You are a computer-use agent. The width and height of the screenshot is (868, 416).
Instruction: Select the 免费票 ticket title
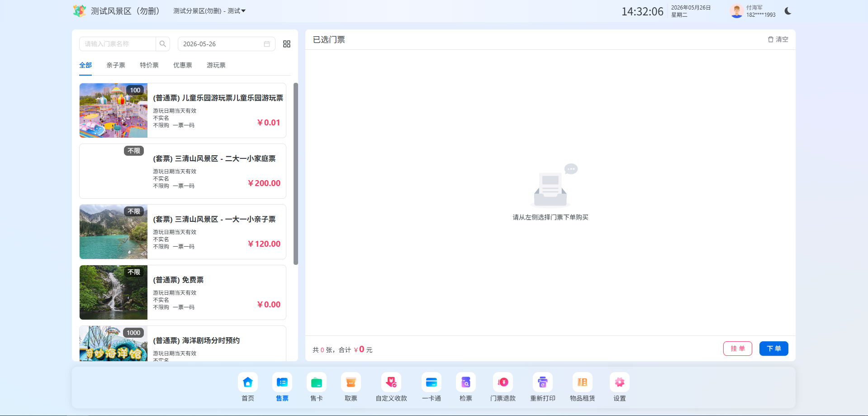point(178,280)
